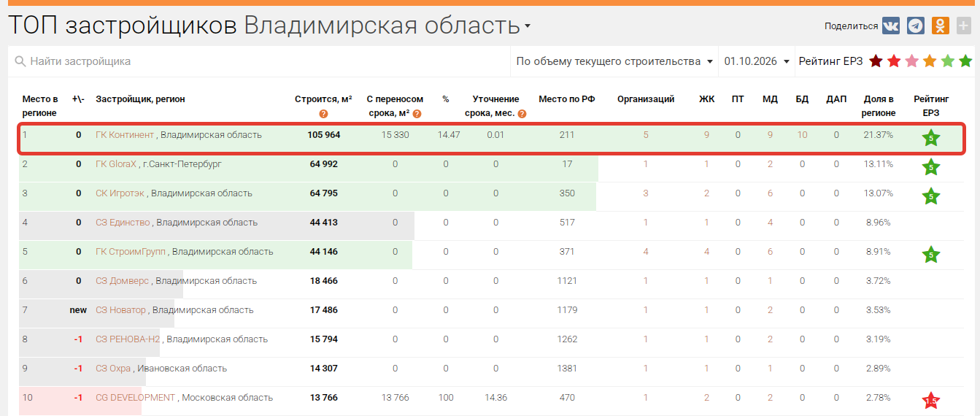Click help icon under Строится, м² header
980x416 pixels.
pos(323,114)
